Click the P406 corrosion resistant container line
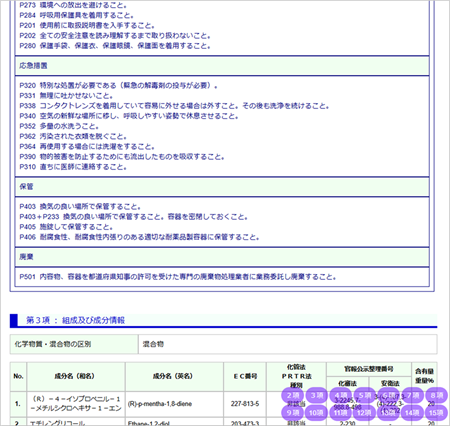 (x=139, y=237)
